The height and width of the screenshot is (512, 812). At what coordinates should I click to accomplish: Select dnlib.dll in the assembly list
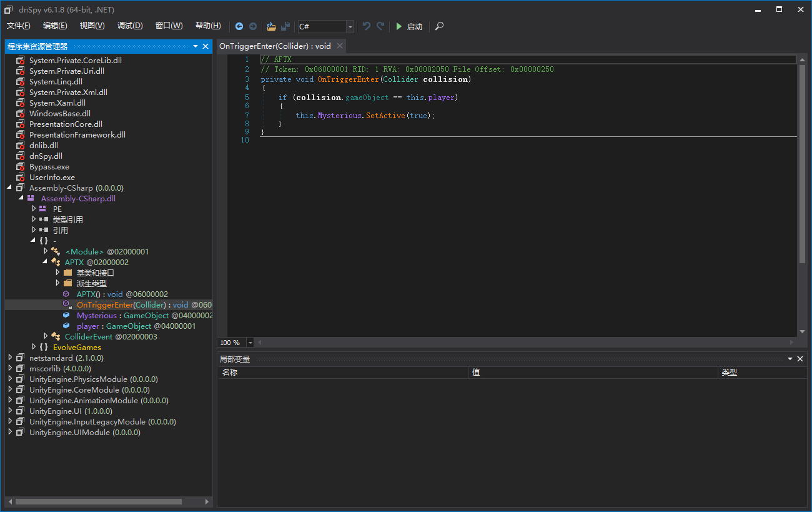pyautogui.click(x=44, y=146)
